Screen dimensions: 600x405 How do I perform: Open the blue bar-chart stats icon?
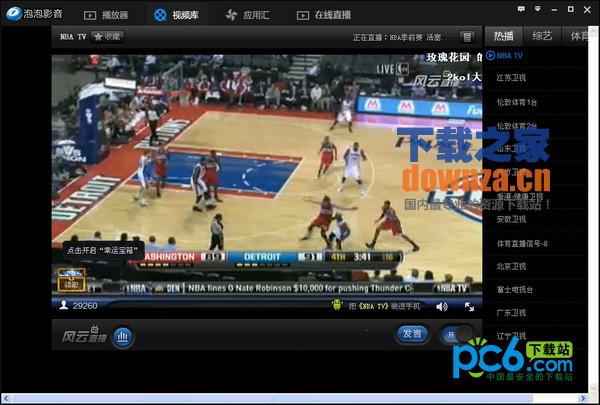(x=123, y=337)
